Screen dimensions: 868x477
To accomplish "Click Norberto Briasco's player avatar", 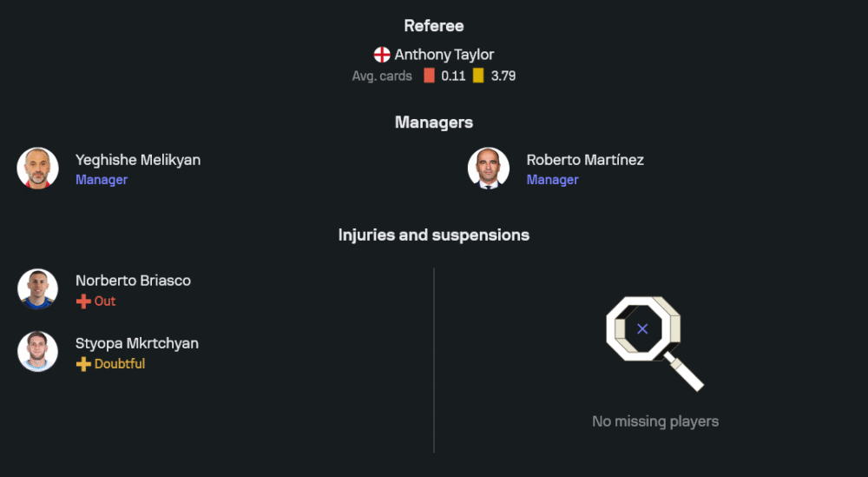I will coord(37,289).
